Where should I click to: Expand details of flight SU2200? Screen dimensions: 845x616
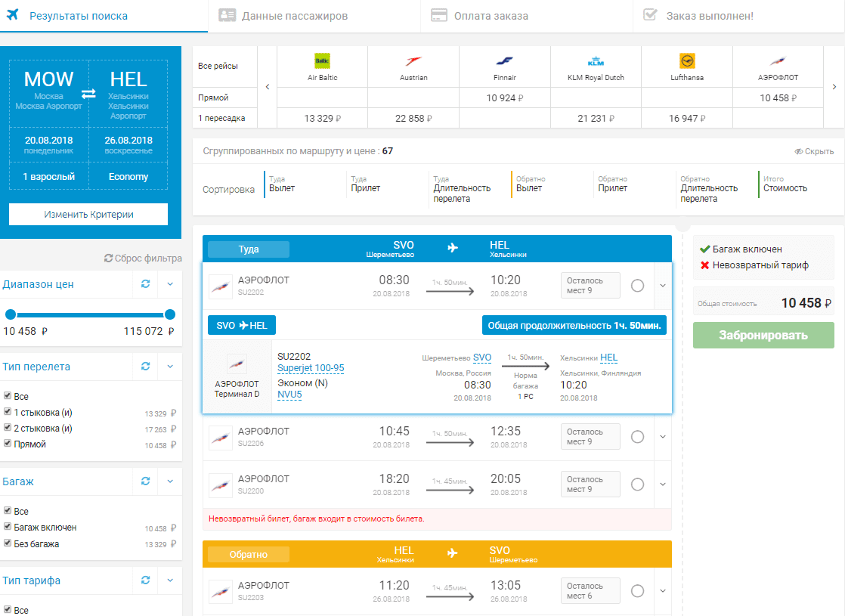point(663,484)
